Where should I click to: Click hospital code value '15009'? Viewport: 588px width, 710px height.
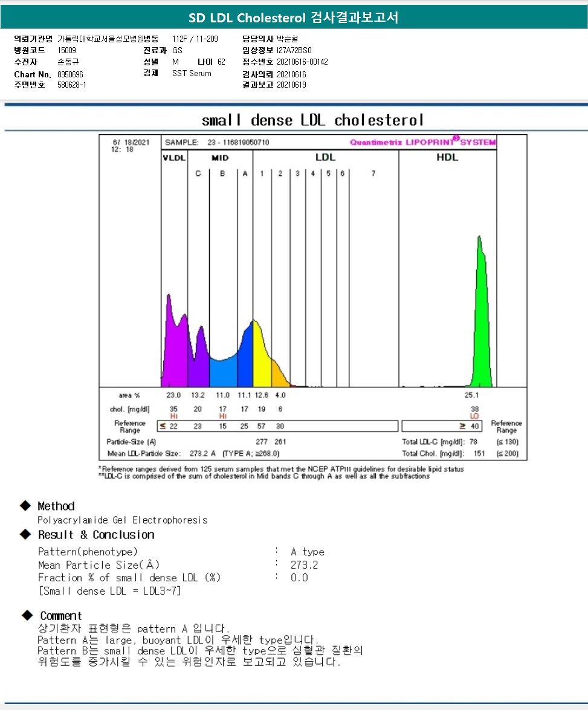(66, 50)
